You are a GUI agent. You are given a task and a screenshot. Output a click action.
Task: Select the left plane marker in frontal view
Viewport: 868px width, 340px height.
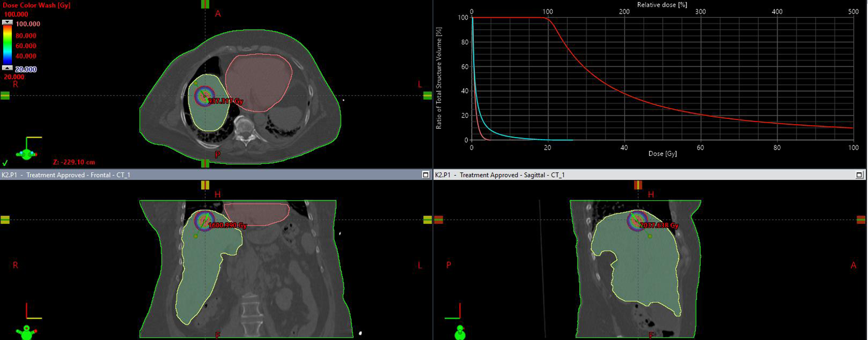(x=5, y=220)
